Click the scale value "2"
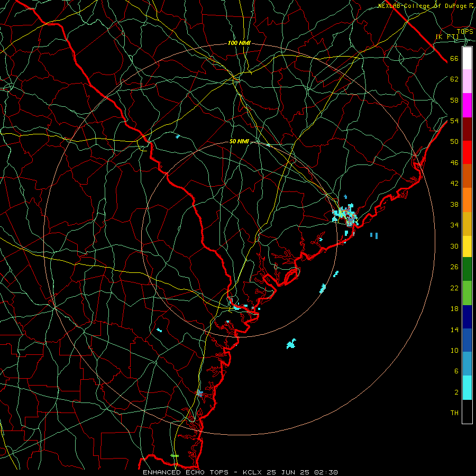 456,392
